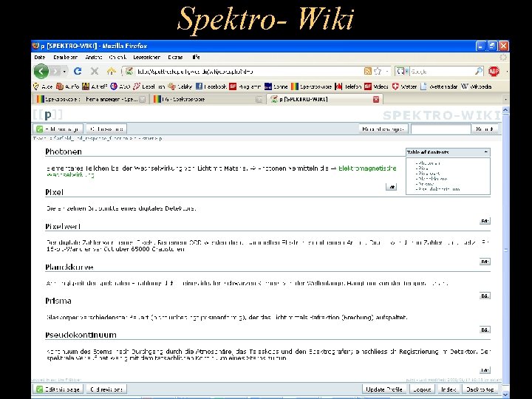Follow the Elektromagnetische Wechselwirkung link
Image resolution: width=532 pixels, height=399 pixels.
pos(367,168)
